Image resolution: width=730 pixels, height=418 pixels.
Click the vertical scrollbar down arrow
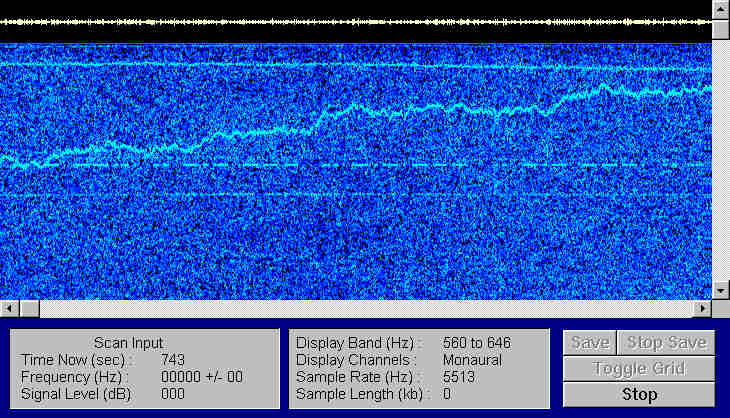pos(721,290)
